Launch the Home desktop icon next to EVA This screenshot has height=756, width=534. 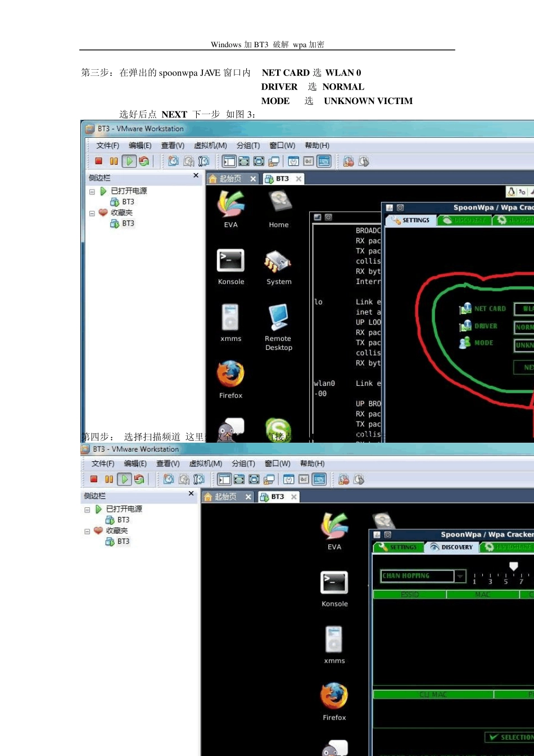(x=279, y=205)
